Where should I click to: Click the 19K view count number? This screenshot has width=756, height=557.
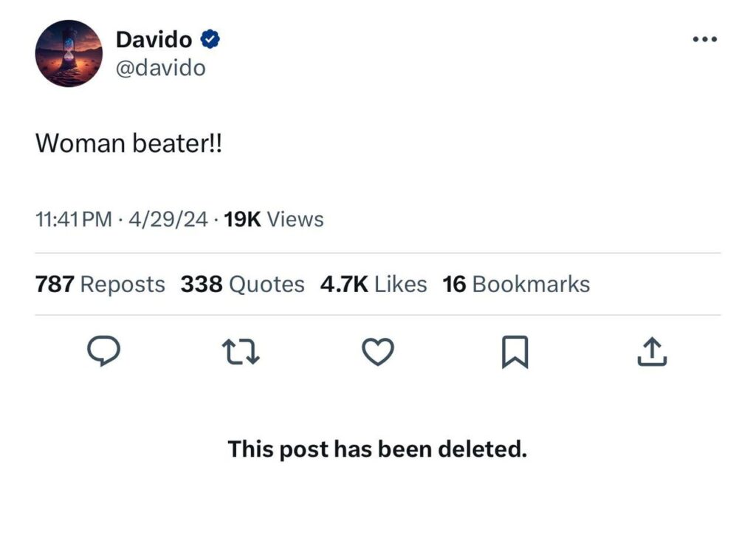pyautogui.click(x=242, y=220)
